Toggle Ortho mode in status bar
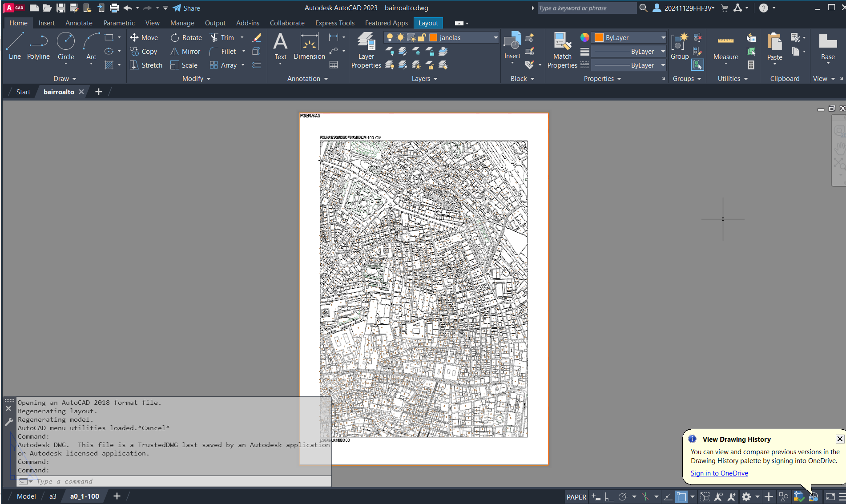Screen dimensions: 846x504 (609, 497)
